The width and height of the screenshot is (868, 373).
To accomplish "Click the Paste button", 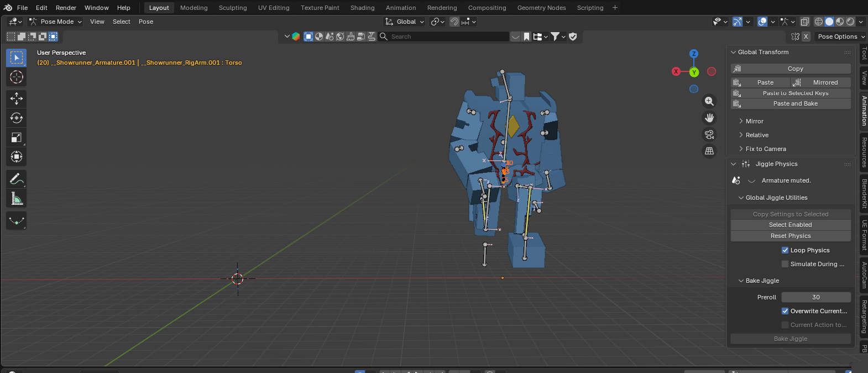I will [761, 82].
